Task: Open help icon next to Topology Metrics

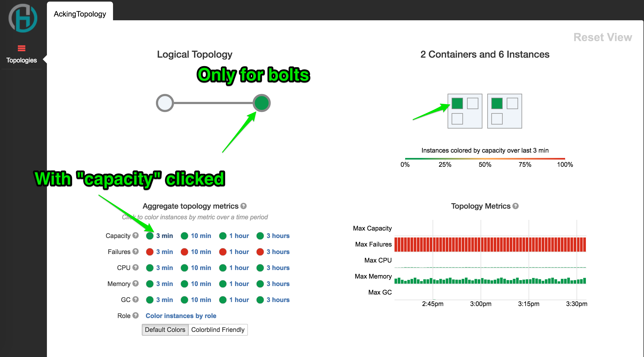Action: point(516,206)
